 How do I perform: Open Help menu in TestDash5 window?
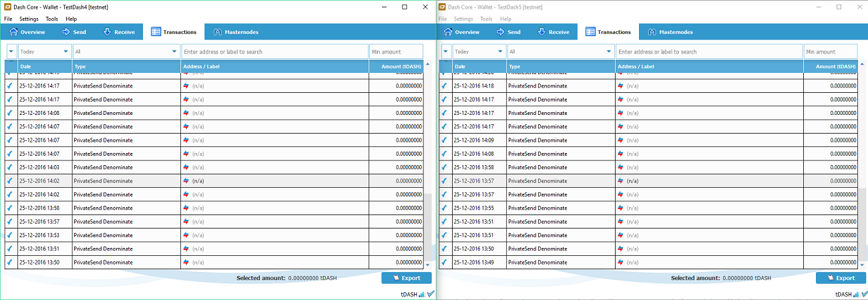click(505, 19)
